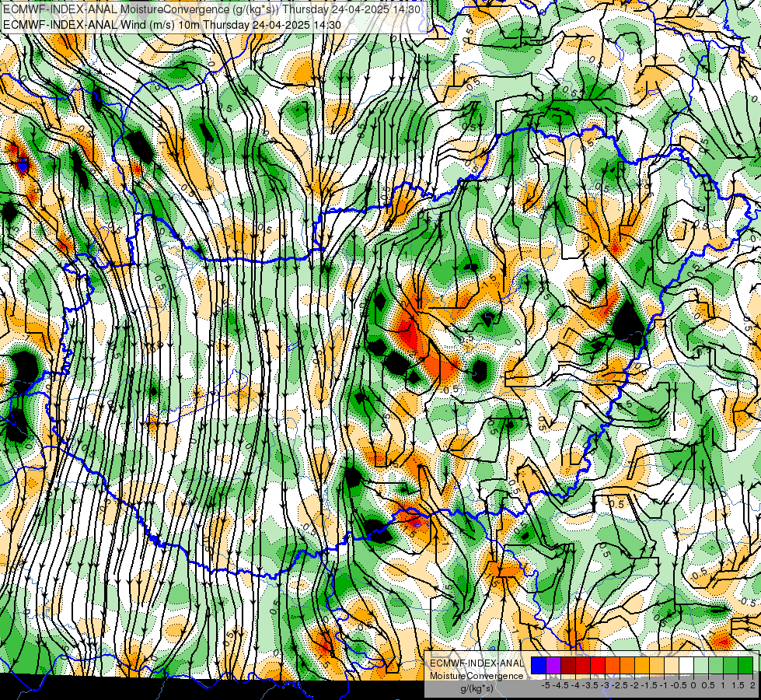Click the bright red swatch ending at -3
Viewport: 761px width, 700px height.
[x=598, y=665]
